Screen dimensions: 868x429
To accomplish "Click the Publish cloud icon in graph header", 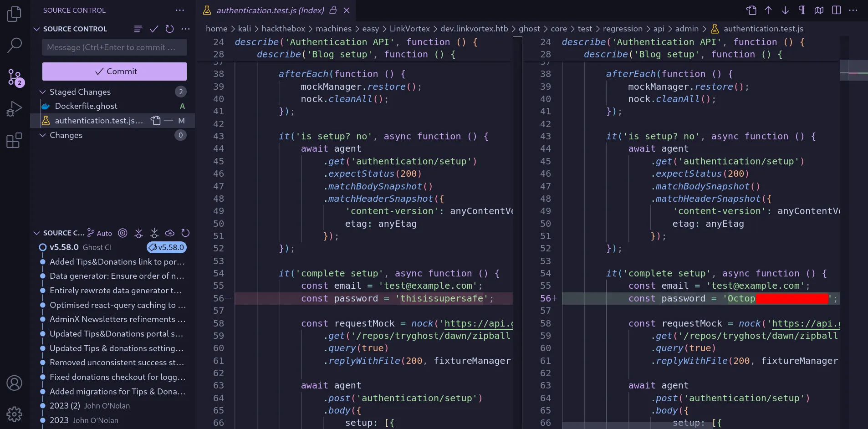I will pos(170,233).
